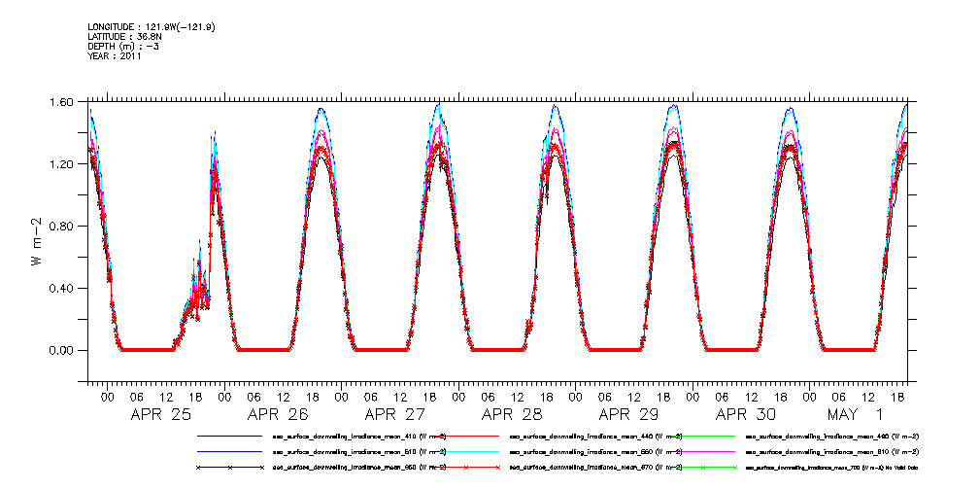The image size is (980, 490).
Task: Click the irradiance_mean_440 legend label
Action: (x=596, y=436)
